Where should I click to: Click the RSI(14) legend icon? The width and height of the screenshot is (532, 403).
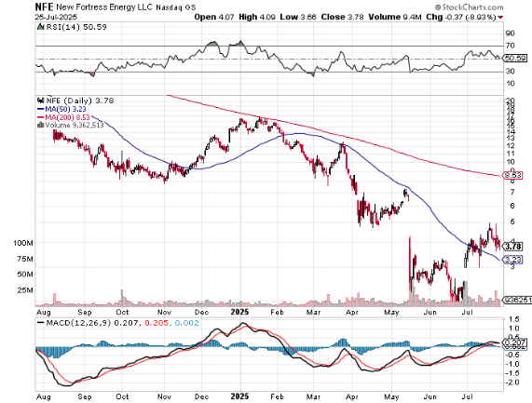tap(40, 26)
